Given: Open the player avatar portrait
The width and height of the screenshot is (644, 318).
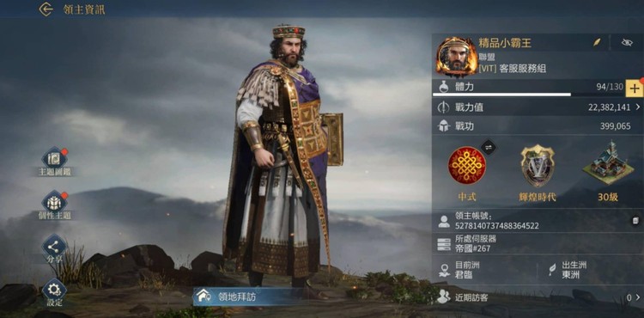Looking at the screenshot, I should click(457, 57).
